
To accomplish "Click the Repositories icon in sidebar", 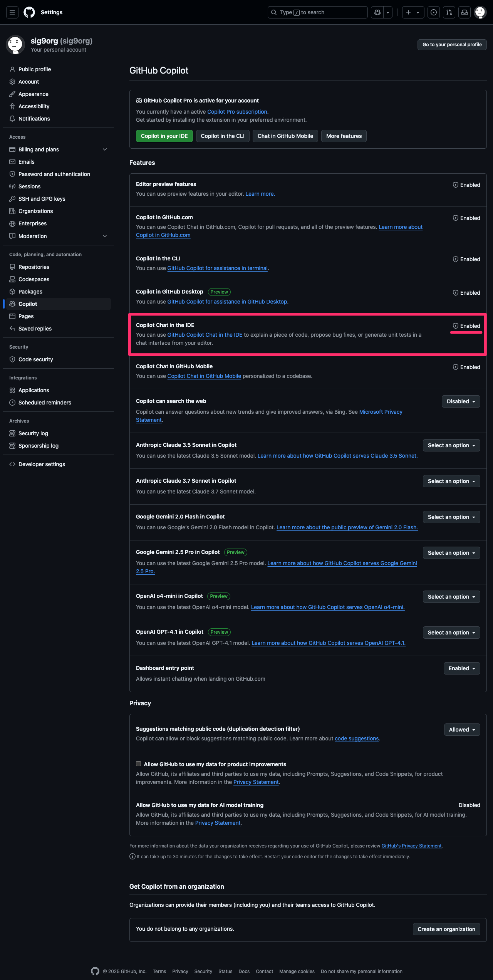I will coord(12,267).
